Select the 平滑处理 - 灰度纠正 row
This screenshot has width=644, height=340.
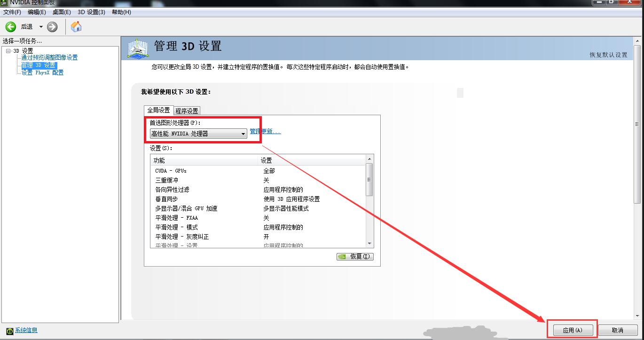point(258,237)
